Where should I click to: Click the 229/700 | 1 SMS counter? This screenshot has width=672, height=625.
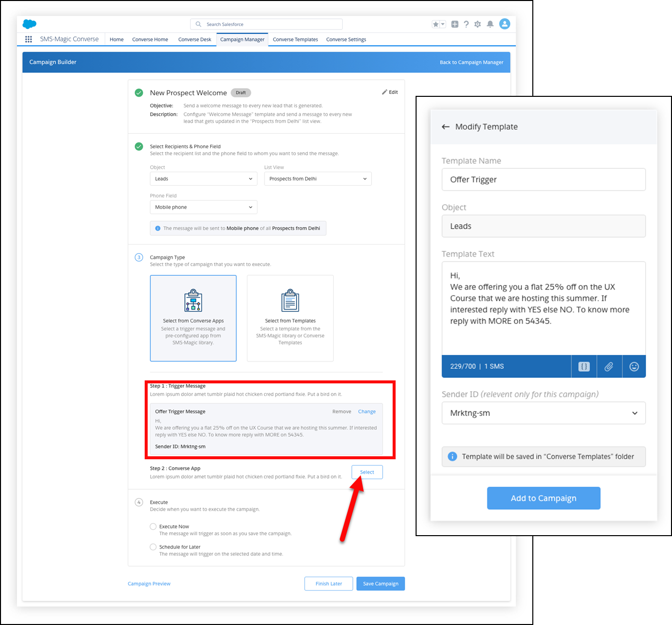click(477, 366)
